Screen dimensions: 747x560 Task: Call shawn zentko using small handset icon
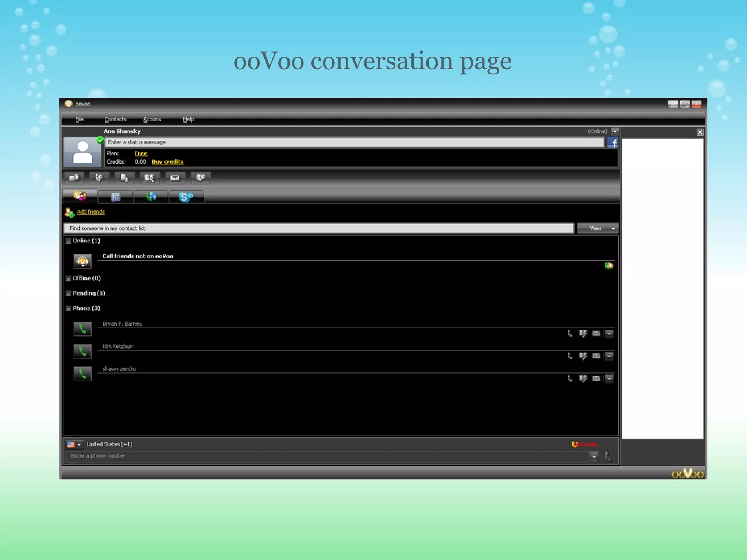click(x=570, y=378)
